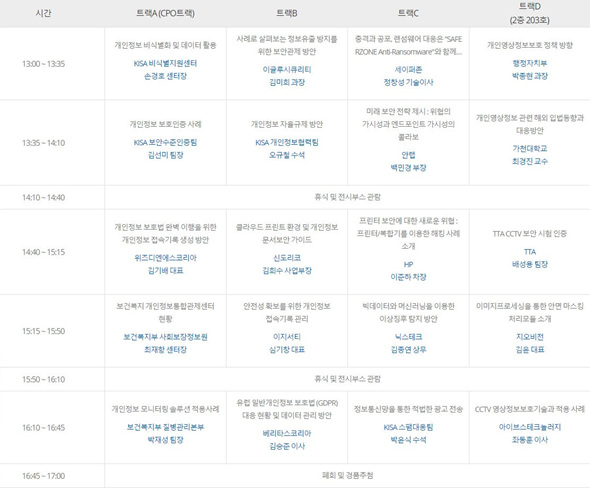This screenshot has height=489, width=590.
Task: Click 보건복지부 사회보장정보원 link
Action: 165,337
